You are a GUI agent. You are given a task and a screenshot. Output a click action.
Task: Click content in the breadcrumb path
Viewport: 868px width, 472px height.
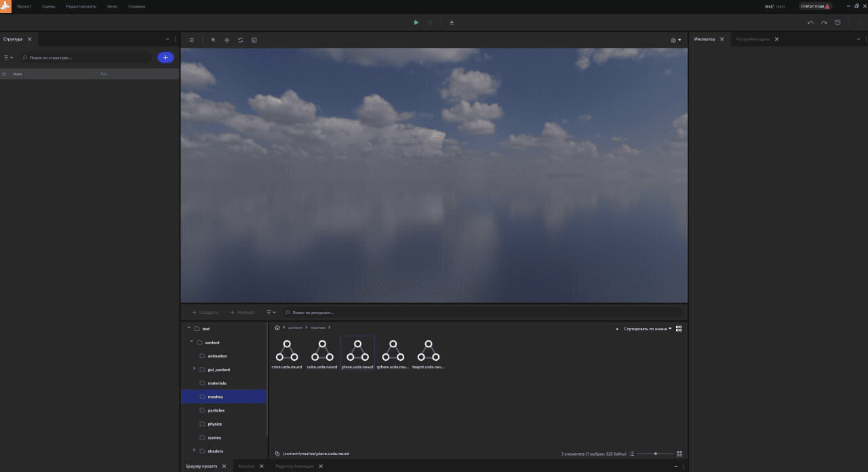[295, 328]
